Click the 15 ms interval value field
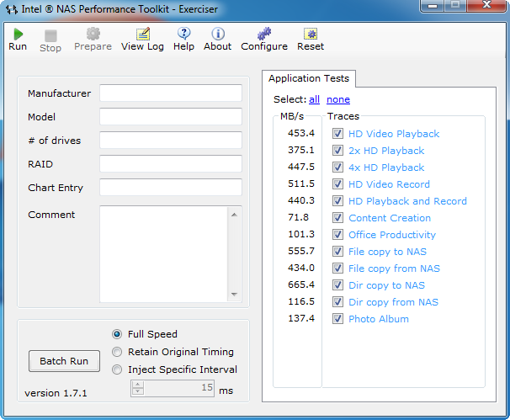 [179, 388]
